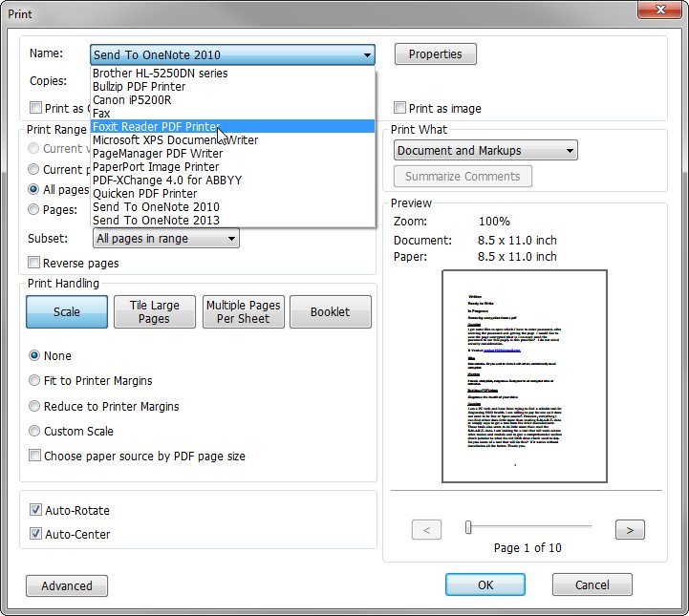Select Brother HL-5250DN series printer

tap(232, 74)
